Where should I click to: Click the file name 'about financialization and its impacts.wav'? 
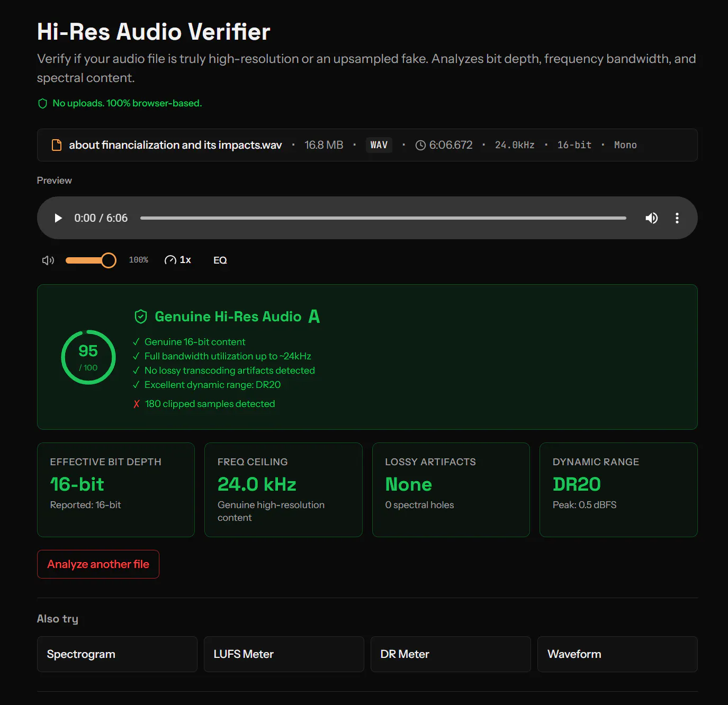pos(175,145)
